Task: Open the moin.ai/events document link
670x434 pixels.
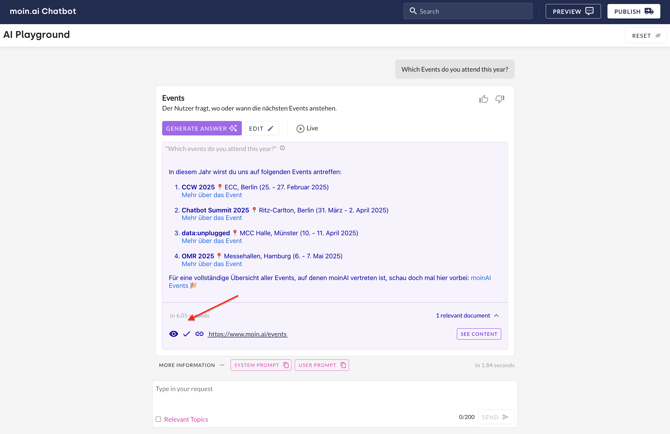Action: click(247, 334)
